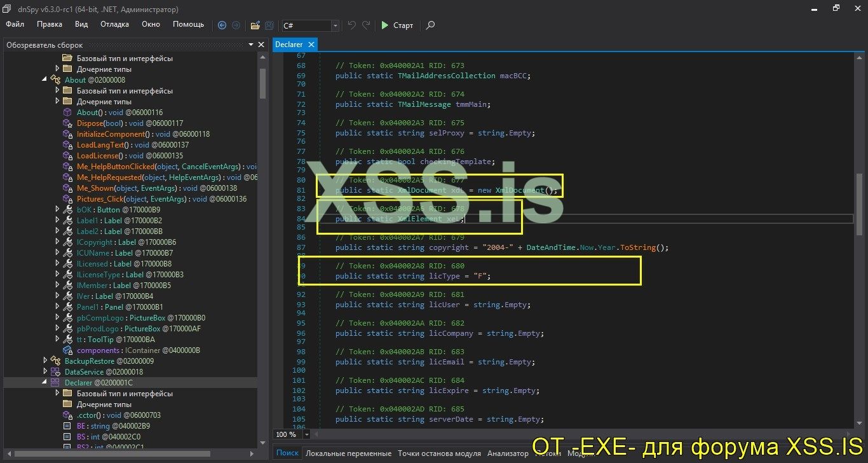The image size is (868, 463).
Task: Click TMailAddressCollection type in the code
Action: point(447,76)
